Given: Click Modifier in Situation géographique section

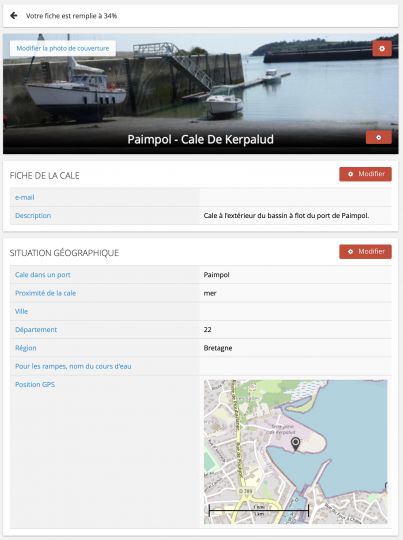Looking at the screenshot, I should (x=365, y=252).
